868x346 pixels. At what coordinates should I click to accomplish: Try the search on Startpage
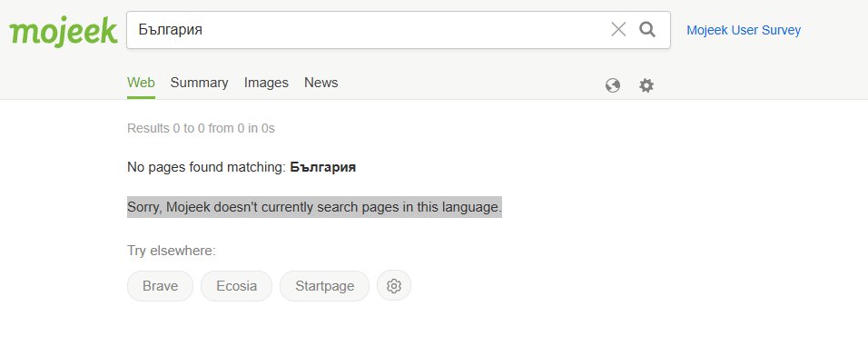pyautogui.click(x=324, y=286)
